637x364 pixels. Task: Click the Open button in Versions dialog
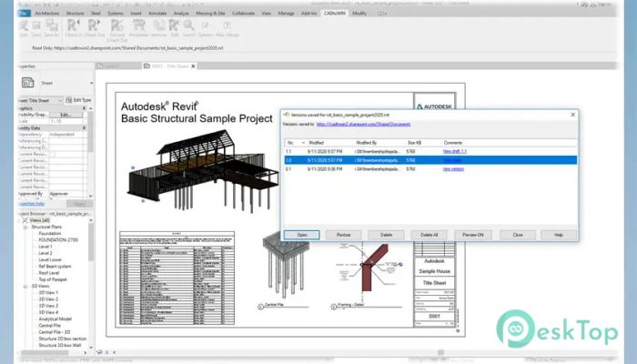coord(302,235)
